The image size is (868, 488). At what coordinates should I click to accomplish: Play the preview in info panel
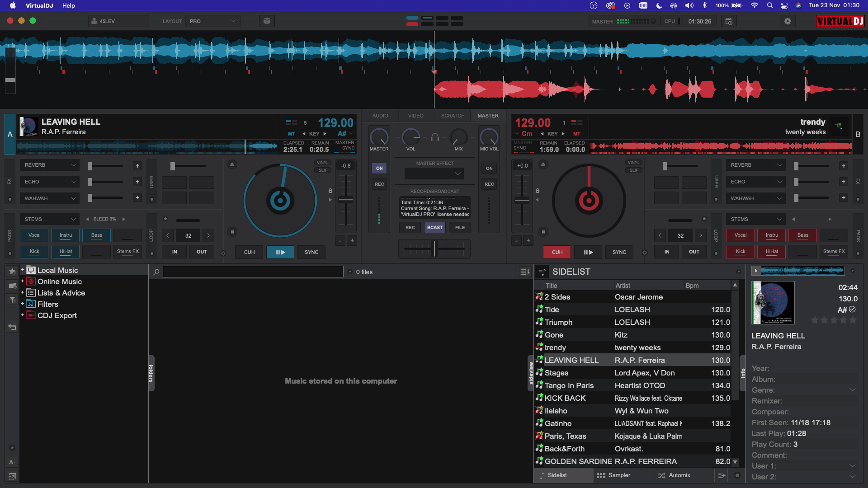(756, 271)
